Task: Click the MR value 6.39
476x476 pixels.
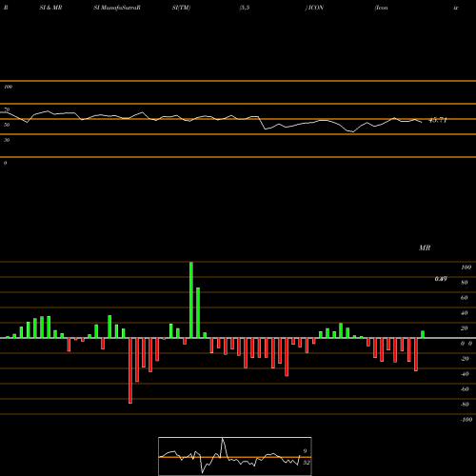Action: 441,279
